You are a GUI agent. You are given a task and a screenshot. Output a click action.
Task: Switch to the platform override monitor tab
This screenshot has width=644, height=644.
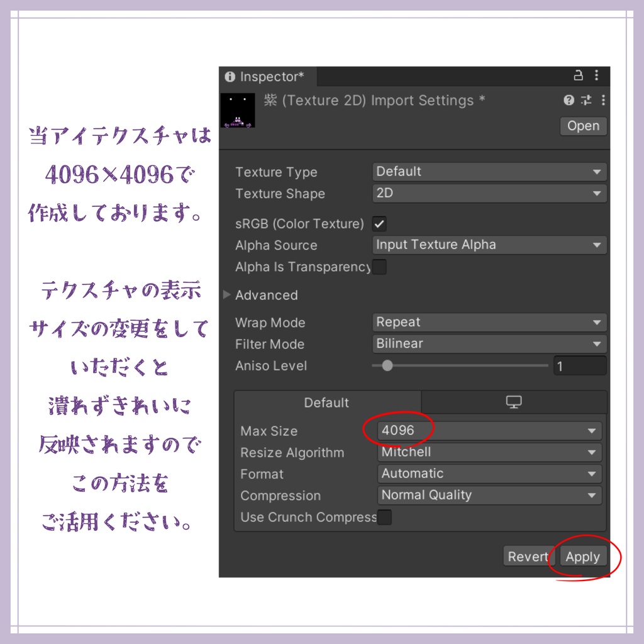tap(514, 402)
